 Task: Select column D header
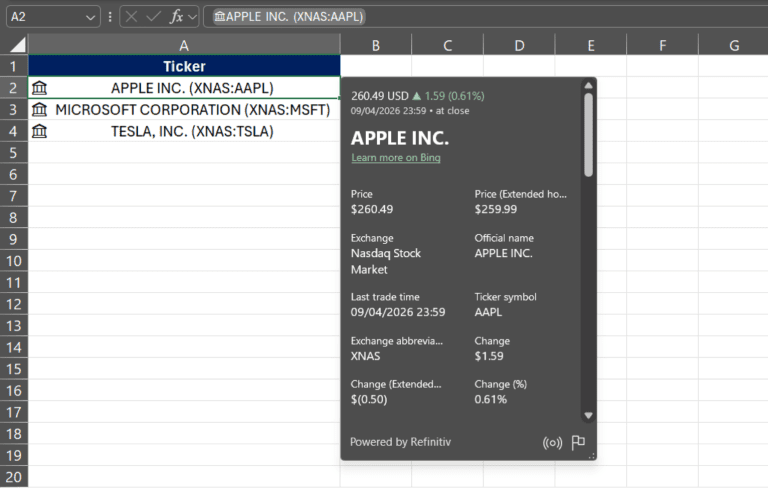pyautogui.click(x=519, y=45)
